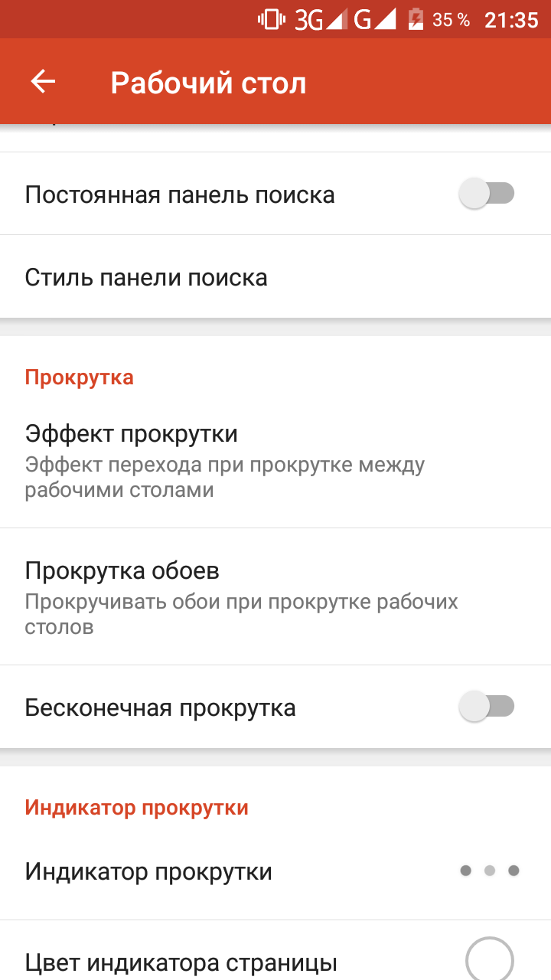Toggle Бесконечная прокрутка switch
Screen dimensions: 551x980
(487, 707)
